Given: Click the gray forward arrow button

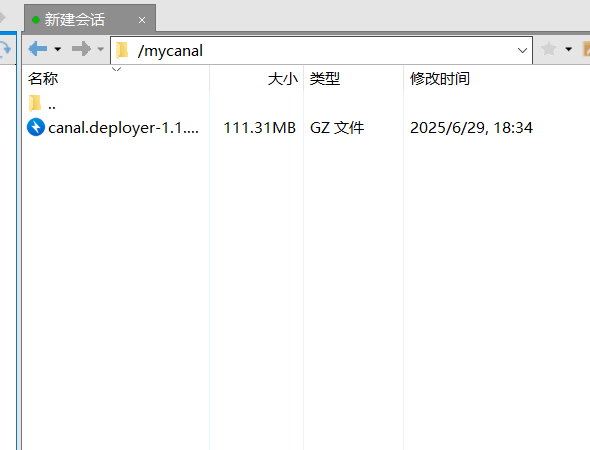Looking at the screenshot, I should coord(81,49).
